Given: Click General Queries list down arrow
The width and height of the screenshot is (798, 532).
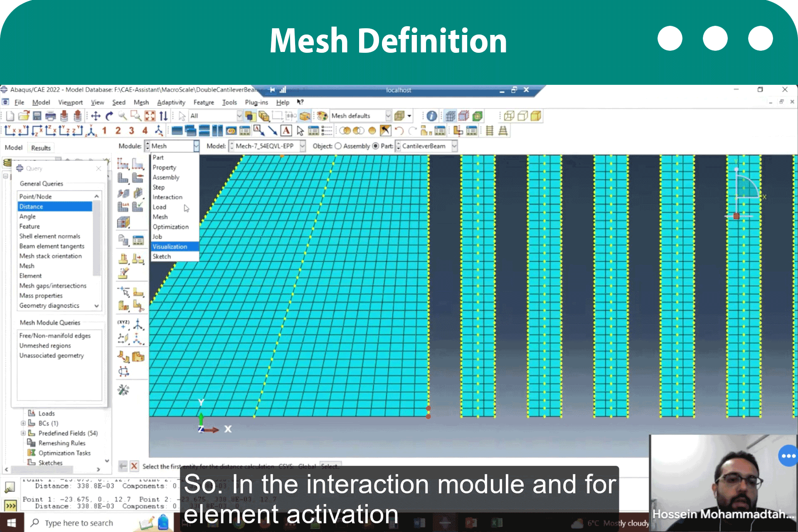Looking at the screenshot, I should [x=97, y=305].
